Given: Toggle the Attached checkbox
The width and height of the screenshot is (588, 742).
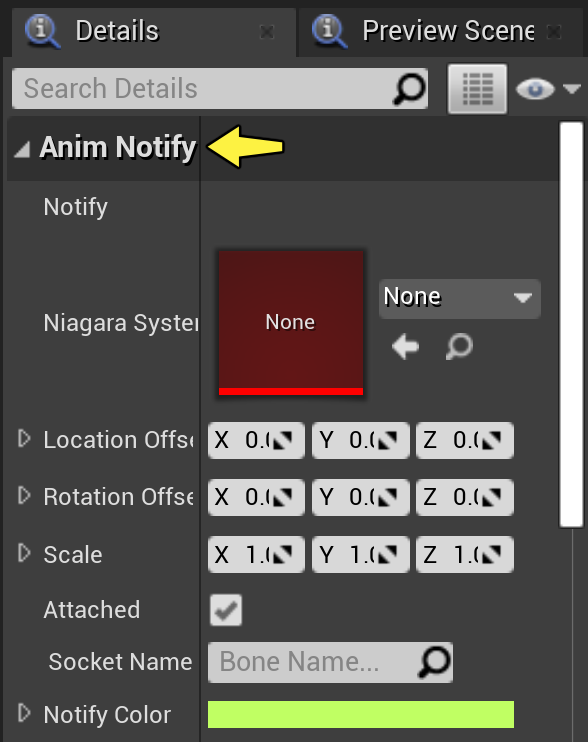Looking at the screenshot, I should pos(226,610).
